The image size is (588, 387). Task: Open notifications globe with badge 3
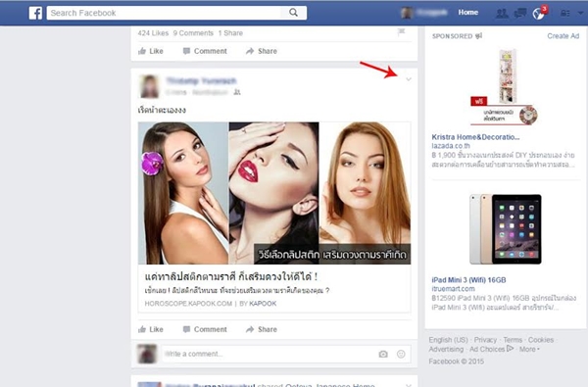(x=539, y=13)
